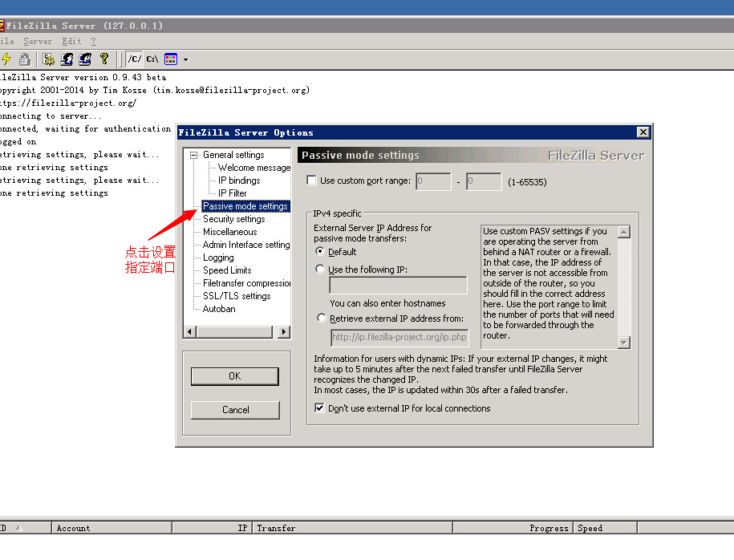
Task: Select Retrieve external IP address from radio
Action: pos(321,318)
